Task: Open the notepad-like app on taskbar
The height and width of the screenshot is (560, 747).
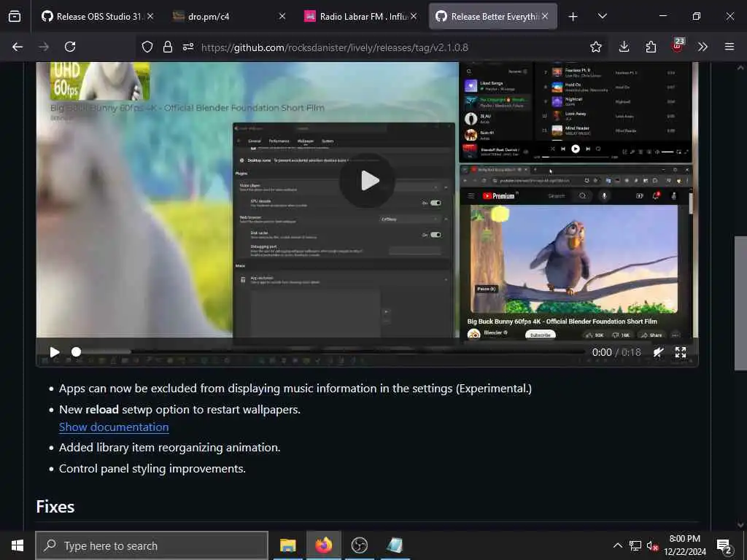Action: [395, 545]
